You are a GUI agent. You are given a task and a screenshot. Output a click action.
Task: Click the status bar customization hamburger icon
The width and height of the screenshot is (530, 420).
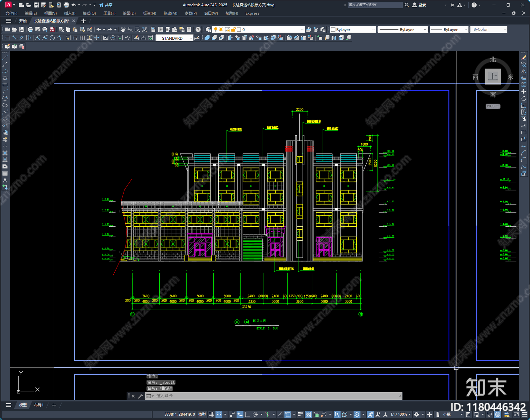(524, 414)
